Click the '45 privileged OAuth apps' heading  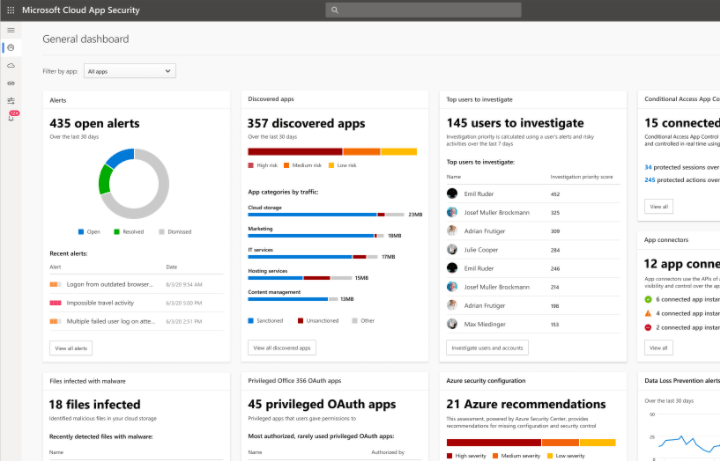(322, 404)
